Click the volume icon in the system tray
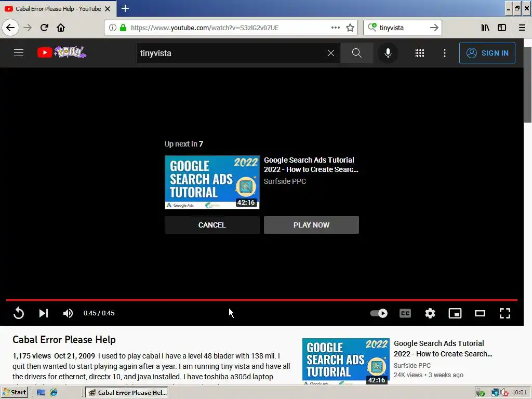This screenshot has width=532, height=399. 504,393
